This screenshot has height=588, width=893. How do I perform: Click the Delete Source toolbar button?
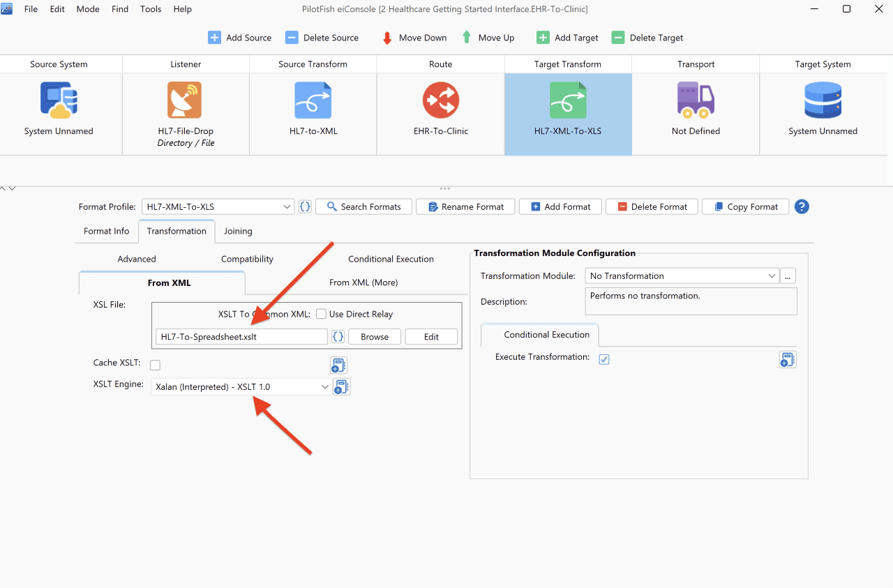(x=322, y=38)
